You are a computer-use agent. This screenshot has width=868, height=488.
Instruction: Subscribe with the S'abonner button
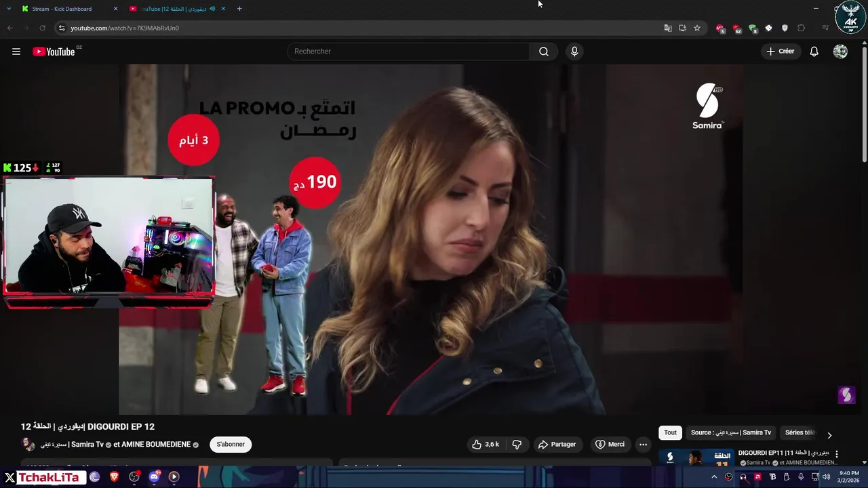[x=231, y=445]
